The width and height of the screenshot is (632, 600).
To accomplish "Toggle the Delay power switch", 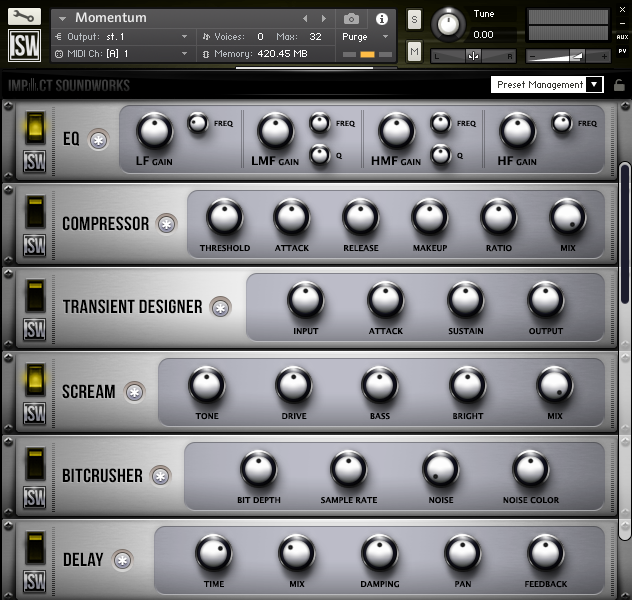I will tap(35, 548).
